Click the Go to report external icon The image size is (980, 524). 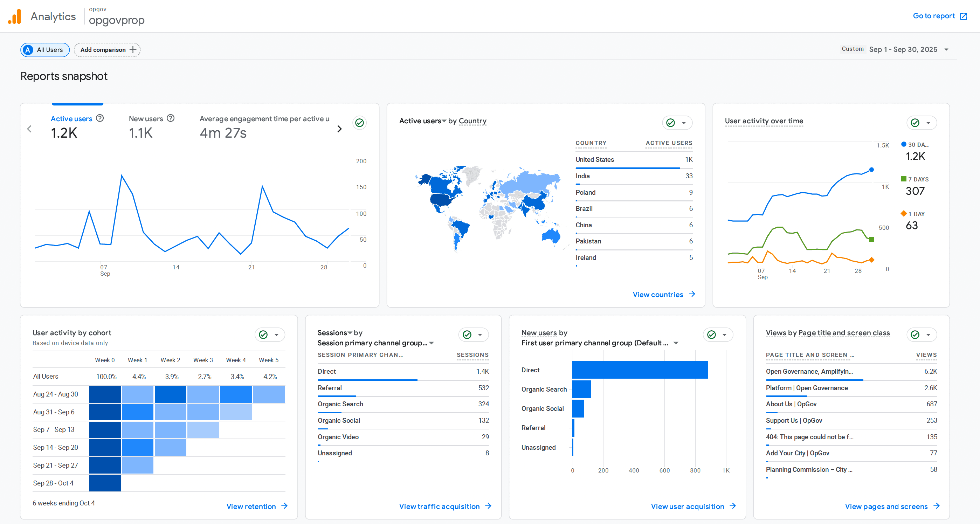click(x=963, y=16)
